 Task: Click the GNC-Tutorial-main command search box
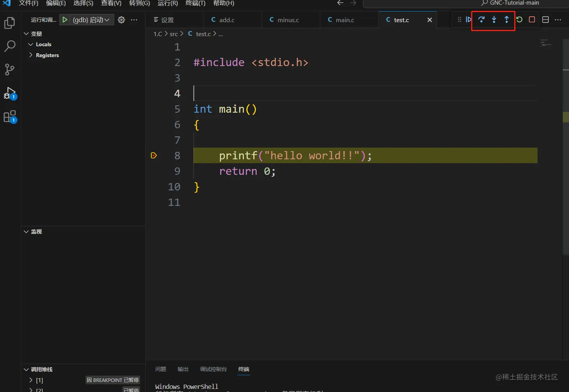(x=466, y=3)
